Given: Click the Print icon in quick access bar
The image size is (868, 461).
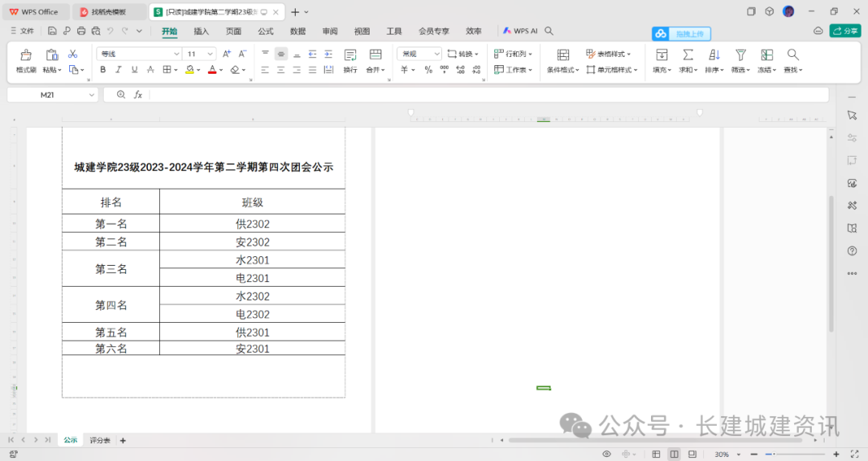Looking at the screenshot, I should tap(81, 31).
